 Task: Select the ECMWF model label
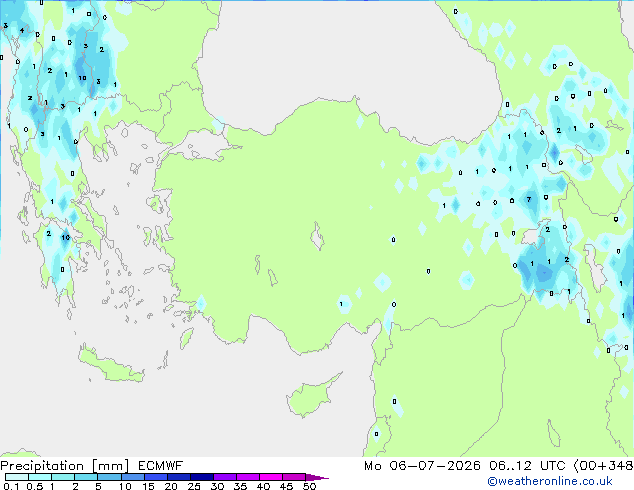pos(161,466)
